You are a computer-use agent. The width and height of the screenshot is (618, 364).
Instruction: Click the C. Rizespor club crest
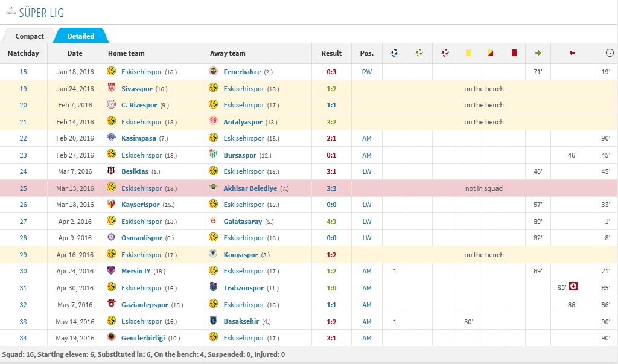[112, 104]
